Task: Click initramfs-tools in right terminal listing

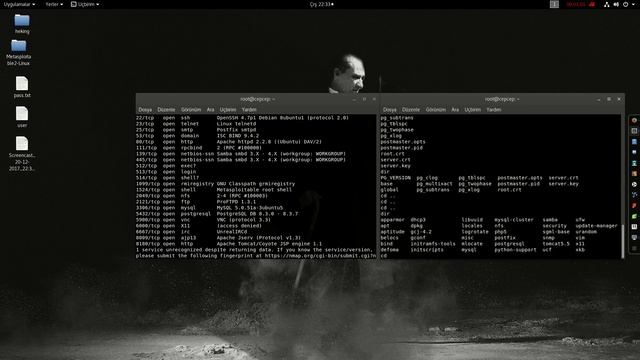Action: point(433,244)
